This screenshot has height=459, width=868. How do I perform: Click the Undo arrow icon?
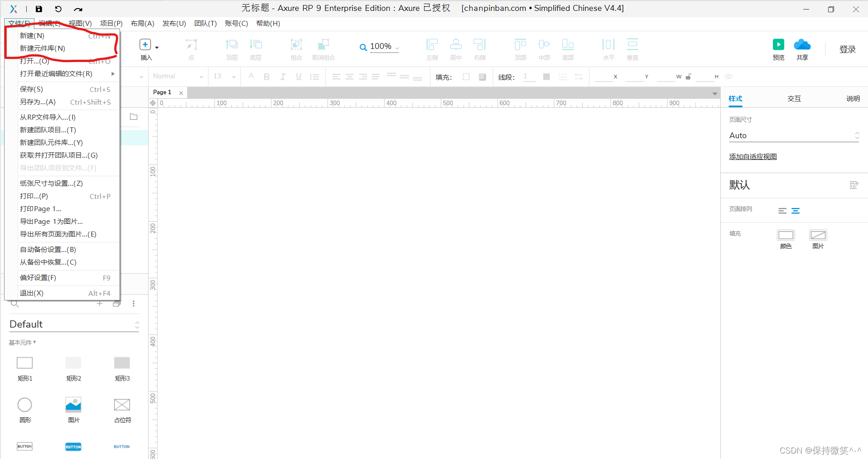[58, 9]
